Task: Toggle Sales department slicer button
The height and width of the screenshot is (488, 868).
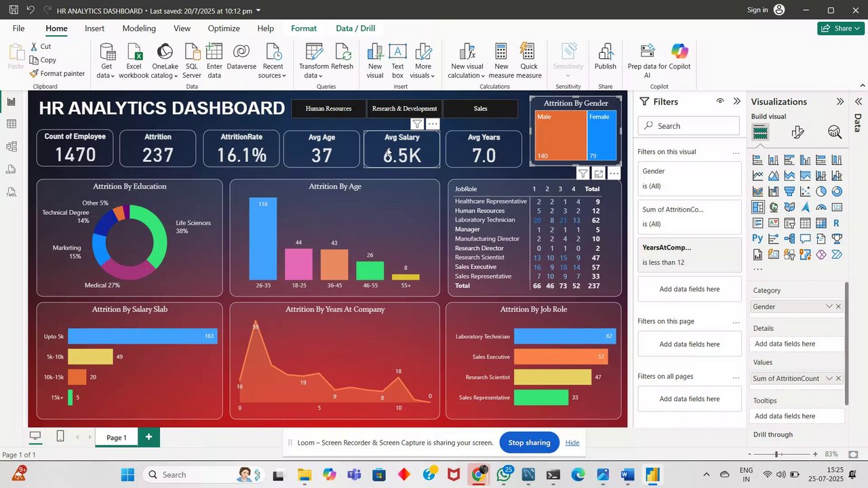Action: tap(480, 108)
